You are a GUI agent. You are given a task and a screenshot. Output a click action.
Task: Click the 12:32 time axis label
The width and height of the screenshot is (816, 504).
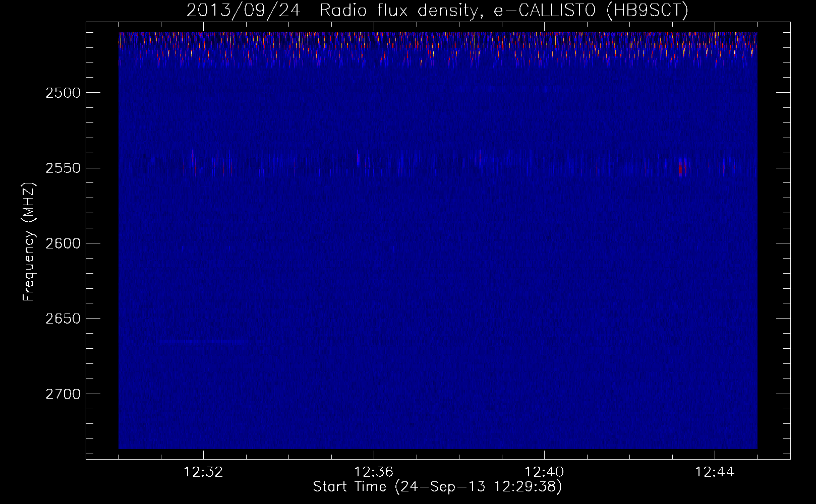[203, 472]
